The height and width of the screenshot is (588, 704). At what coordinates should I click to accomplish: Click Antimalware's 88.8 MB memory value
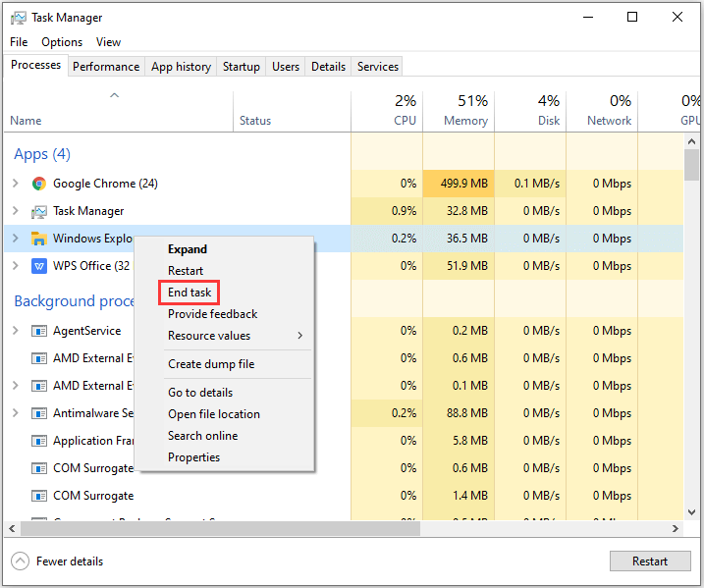tap(459, 413)
